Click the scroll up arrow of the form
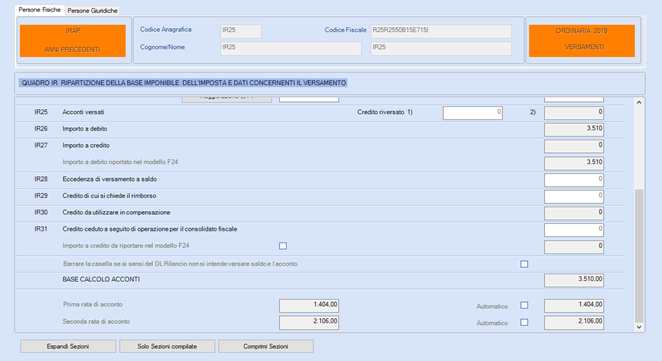662x361 pixels. (639, 103)
